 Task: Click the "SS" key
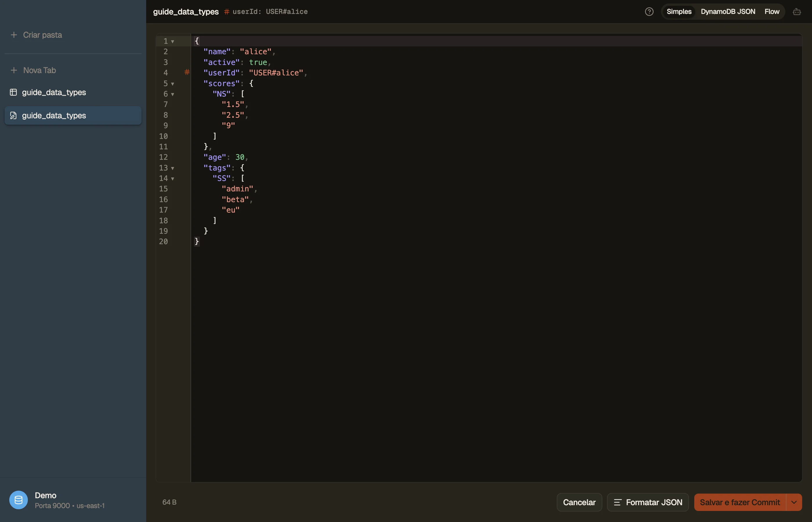221,178
